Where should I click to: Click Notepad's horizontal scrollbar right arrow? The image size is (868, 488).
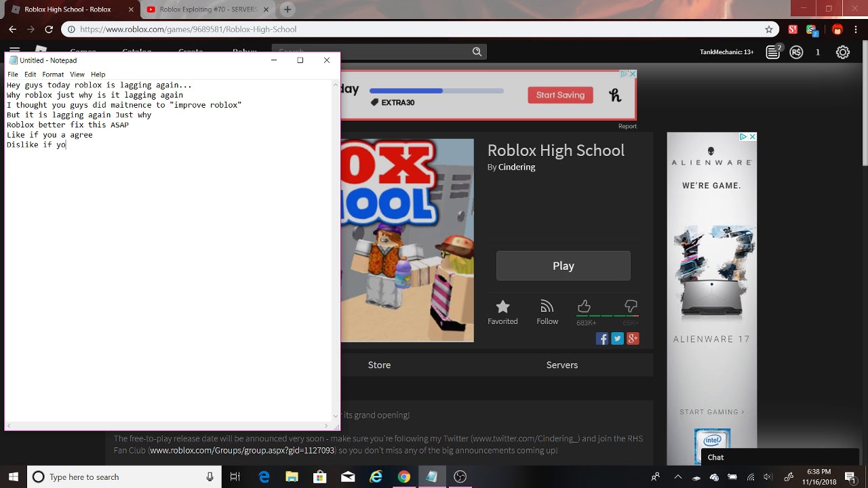pos(328,426)
